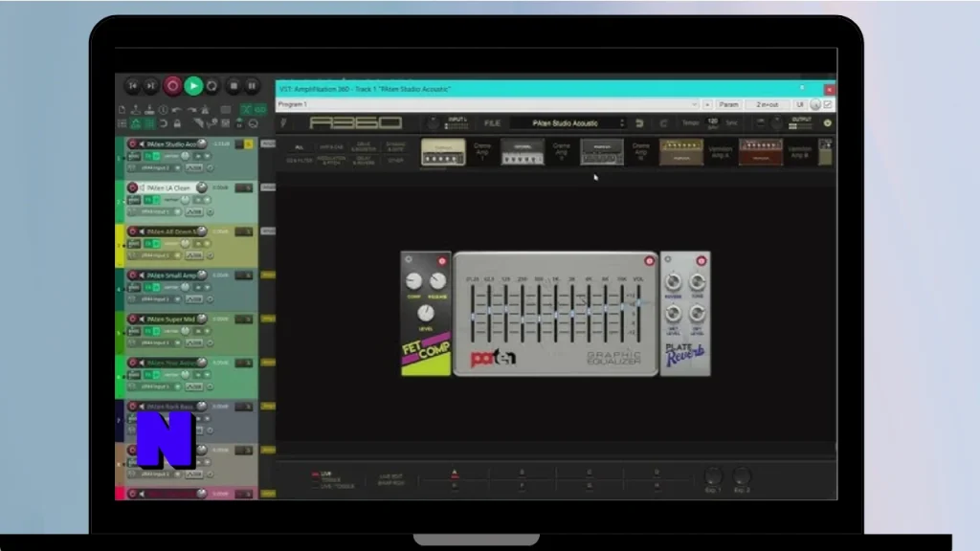This screenshot has width=980, height=551.
Task: Toggle record arm on PAten Super Mid track
Action: pyautogui.click(x=132, y=319)
